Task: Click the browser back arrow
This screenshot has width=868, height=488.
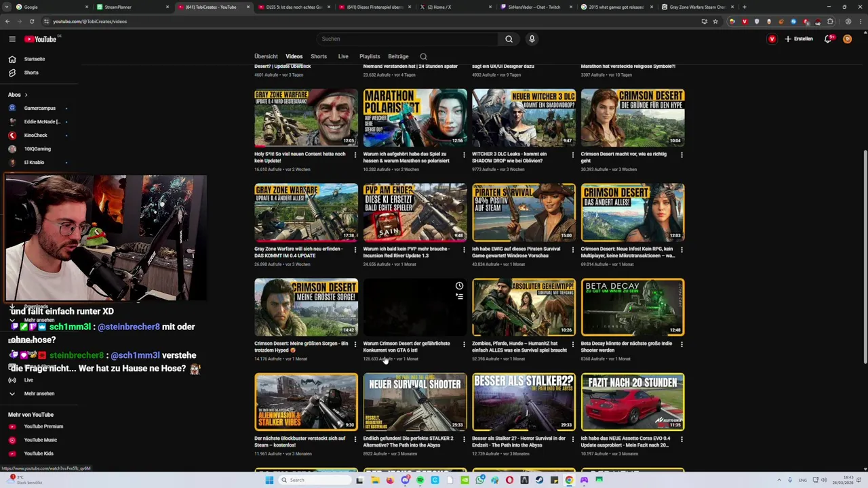Action: tap(7, 22)
